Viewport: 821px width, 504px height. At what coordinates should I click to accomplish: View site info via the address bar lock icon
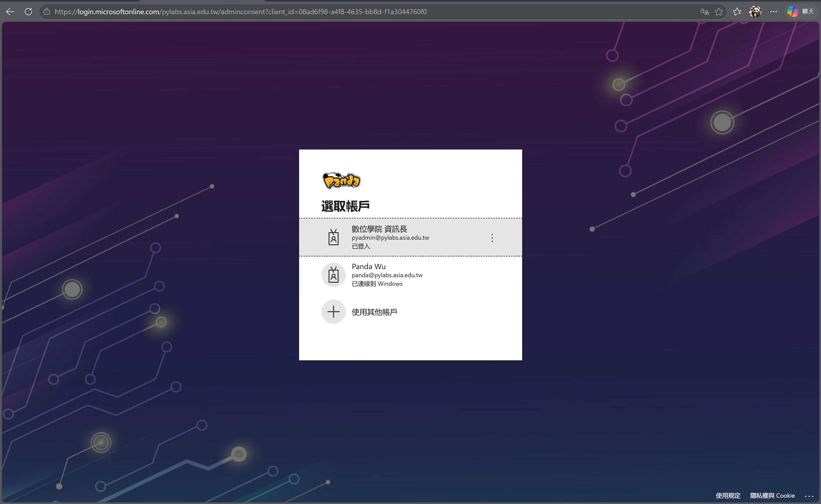pyautogui.click(x=47, y=12)
